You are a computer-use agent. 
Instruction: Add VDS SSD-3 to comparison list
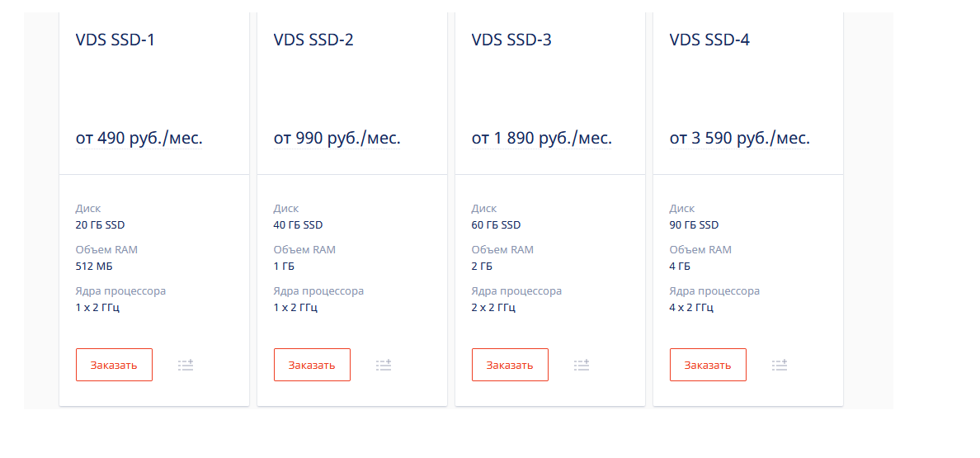tap(582, 365)
